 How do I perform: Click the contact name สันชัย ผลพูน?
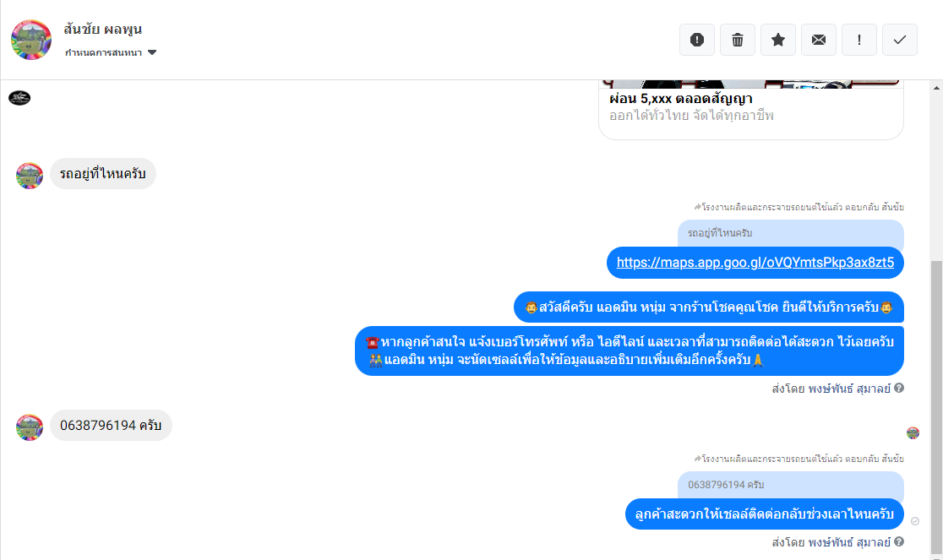pos(103,29)
